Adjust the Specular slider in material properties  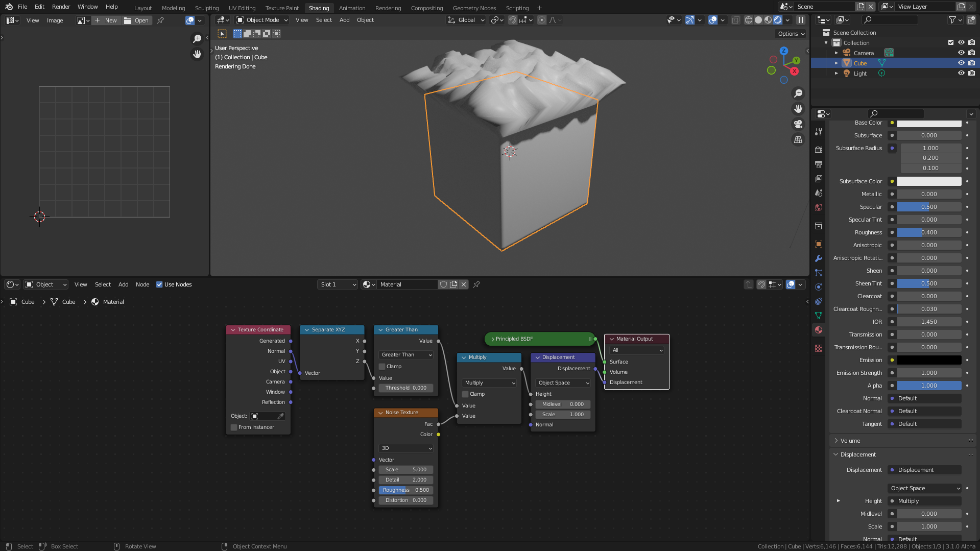tap(929, 207)
